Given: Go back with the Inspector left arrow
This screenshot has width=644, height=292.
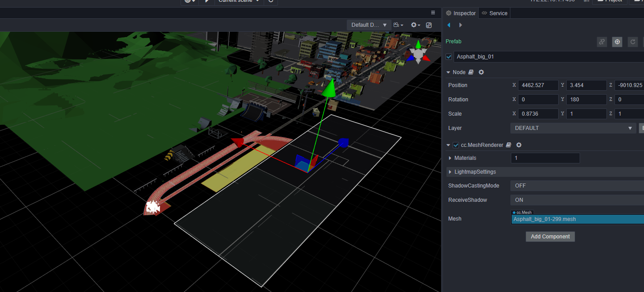Looking at the screenshot, I should [449, 25].
